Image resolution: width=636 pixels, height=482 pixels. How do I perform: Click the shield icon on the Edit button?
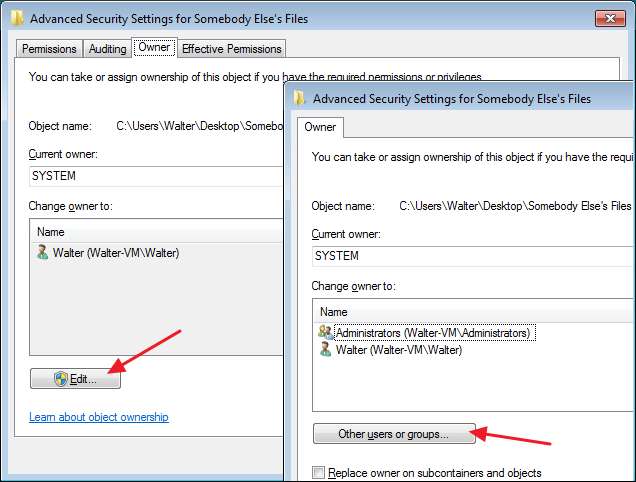coord(60,379)
